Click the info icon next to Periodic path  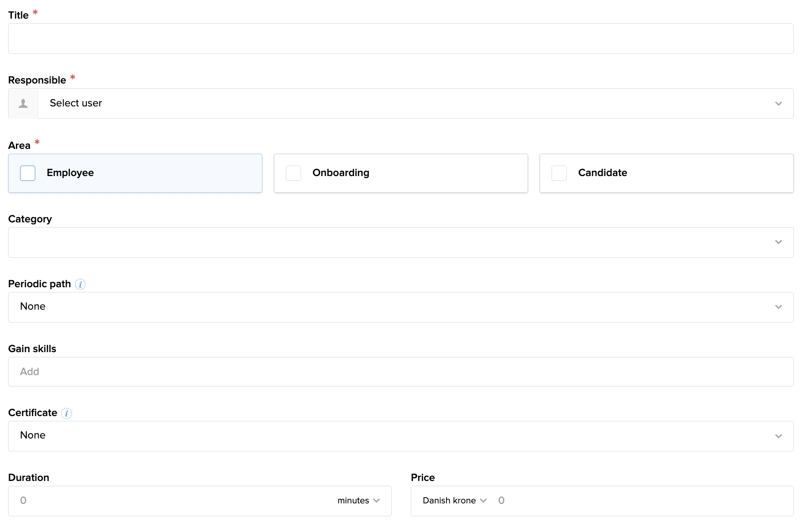coord(80,284)
